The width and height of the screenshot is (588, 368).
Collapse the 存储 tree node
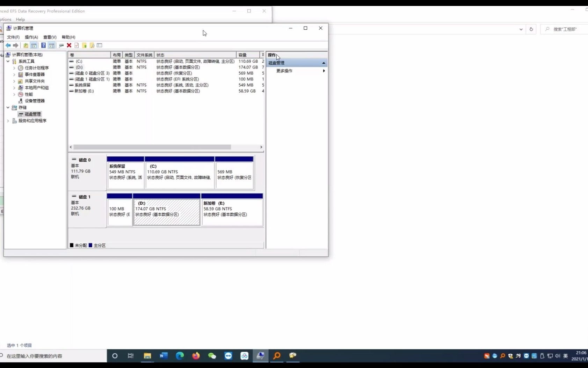coord(8,107)
